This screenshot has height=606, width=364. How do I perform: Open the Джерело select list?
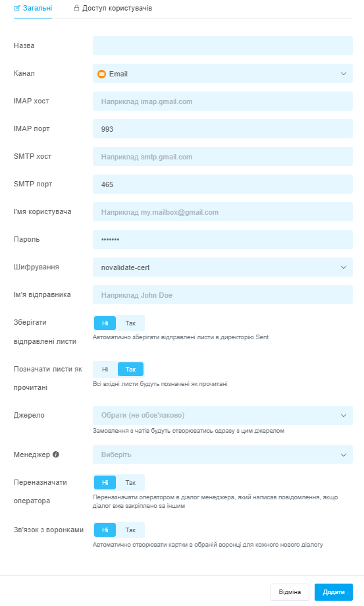pyautogui.click(x=222, y=415)
